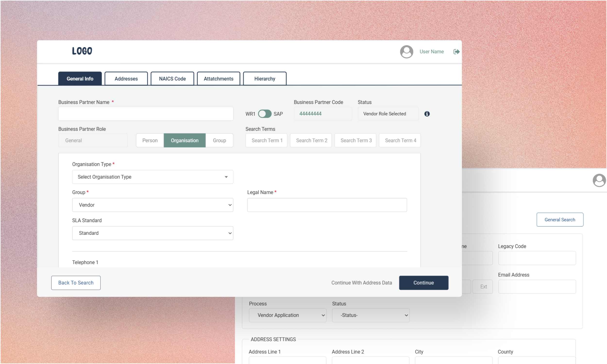Click the avatar icon in background window
The image size is (607, 364).
pyautogui.click(x=599, y=180)
